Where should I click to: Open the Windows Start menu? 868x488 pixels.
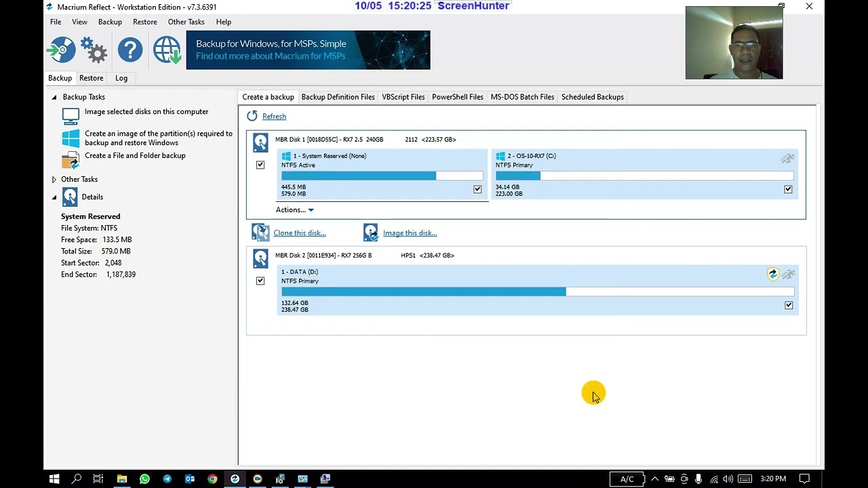(54, 479)
